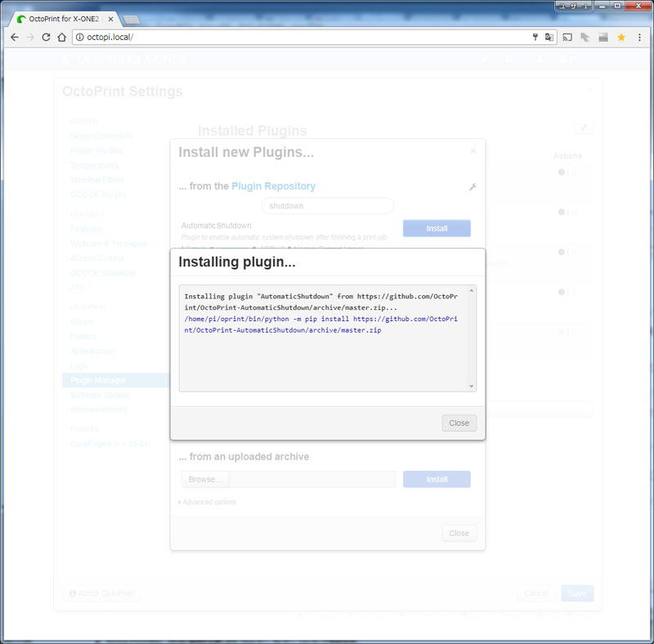Select Terminal Filters in the sidebar
The width and height of the screenshot is (654, 644).
pos(96,180)
